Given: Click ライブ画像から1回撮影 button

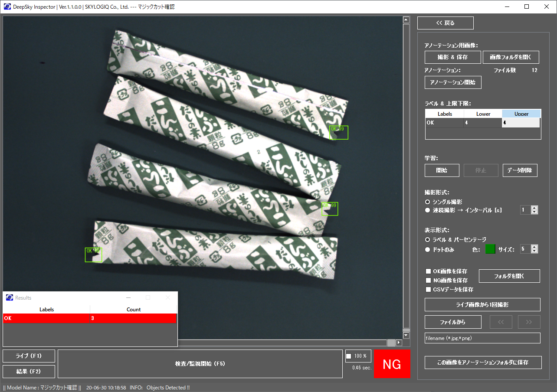Looking at the screenshot, I should (x=482, y=304).
